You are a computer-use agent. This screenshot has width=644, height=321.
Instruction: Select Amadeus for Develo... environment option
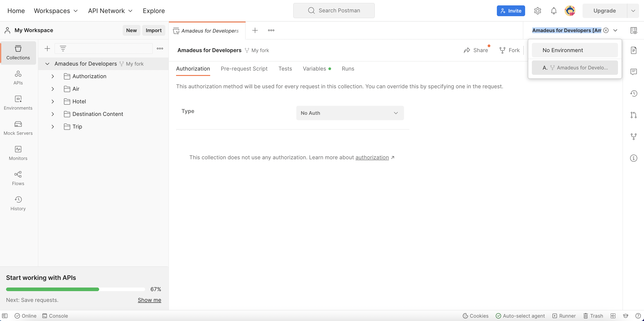(x=575, y=68)
